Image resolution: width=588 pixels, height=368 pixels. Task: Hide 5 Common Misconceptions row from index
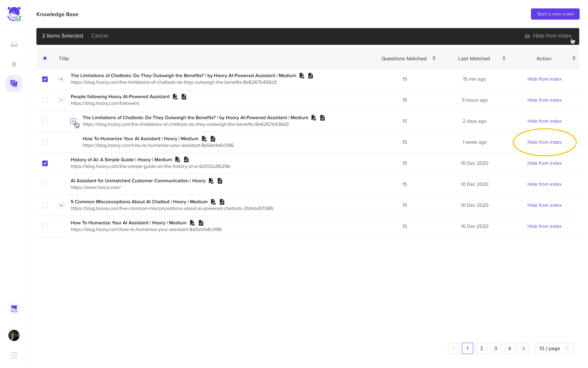545,205
